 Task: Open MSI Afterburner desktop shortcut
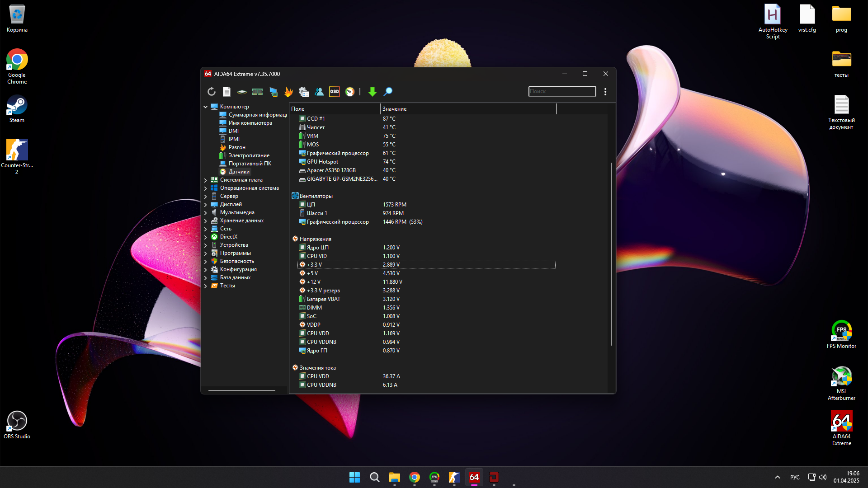[841, 383]
